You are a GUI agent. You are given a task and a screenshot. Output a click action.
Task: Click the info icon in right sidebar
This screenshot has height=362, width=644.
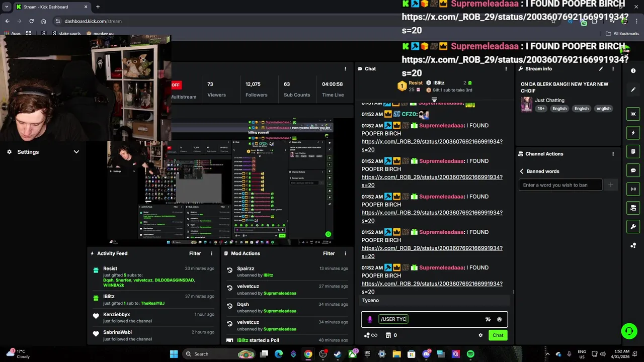[x=633, y=71]
